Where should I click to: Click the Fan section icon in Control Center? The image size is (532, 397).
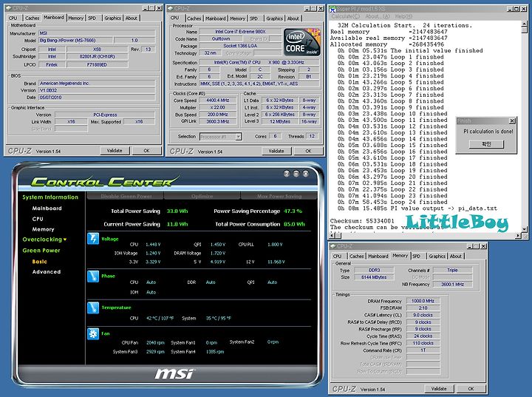[93, 334]
